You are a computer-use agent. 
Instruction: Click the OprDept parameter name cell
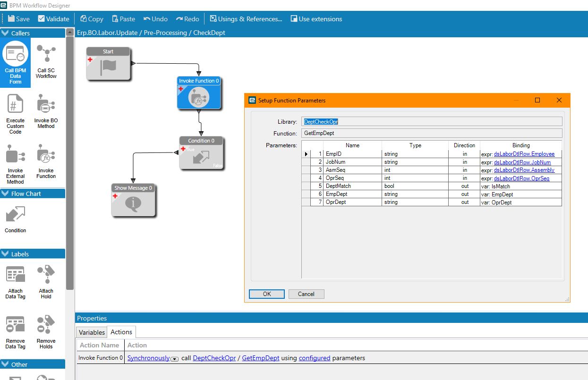click(352, 202)
